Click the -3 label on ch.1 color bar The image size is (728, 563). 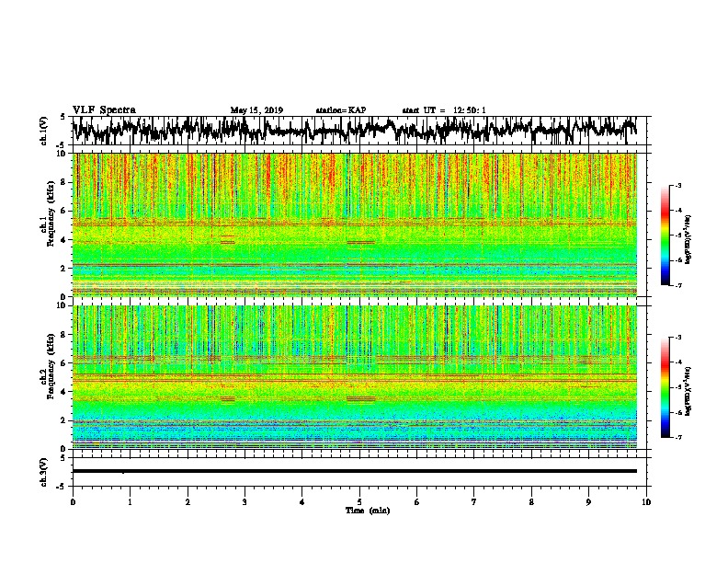[x=678, y=185]
